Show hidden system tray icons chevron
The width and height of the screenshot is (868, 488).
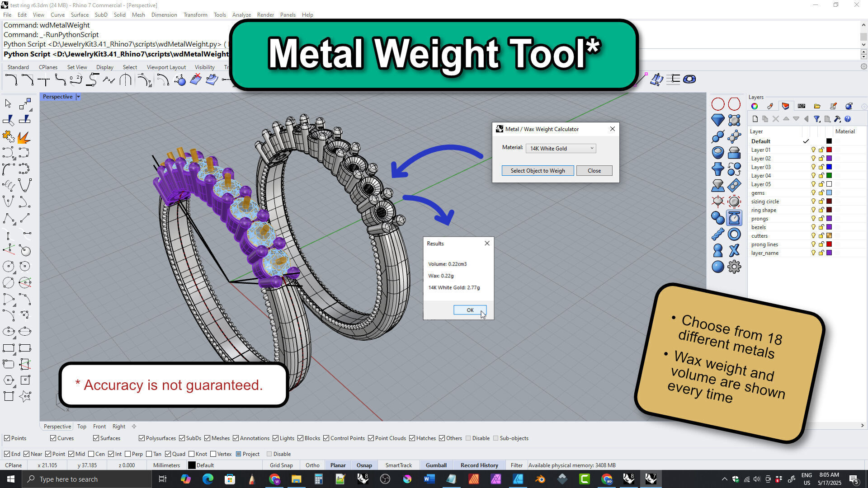(725, 479)
